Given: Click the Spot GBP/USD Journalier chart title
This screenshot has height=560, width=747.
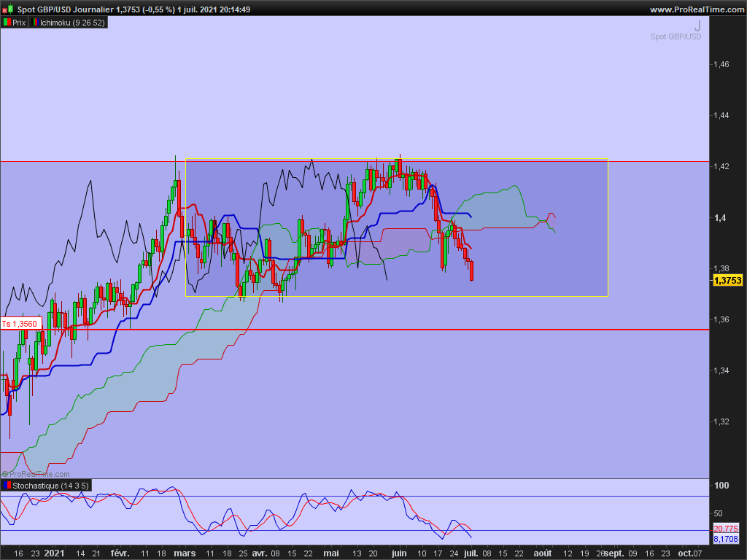Looking at the screenshot, I should [x=66, y=9].
